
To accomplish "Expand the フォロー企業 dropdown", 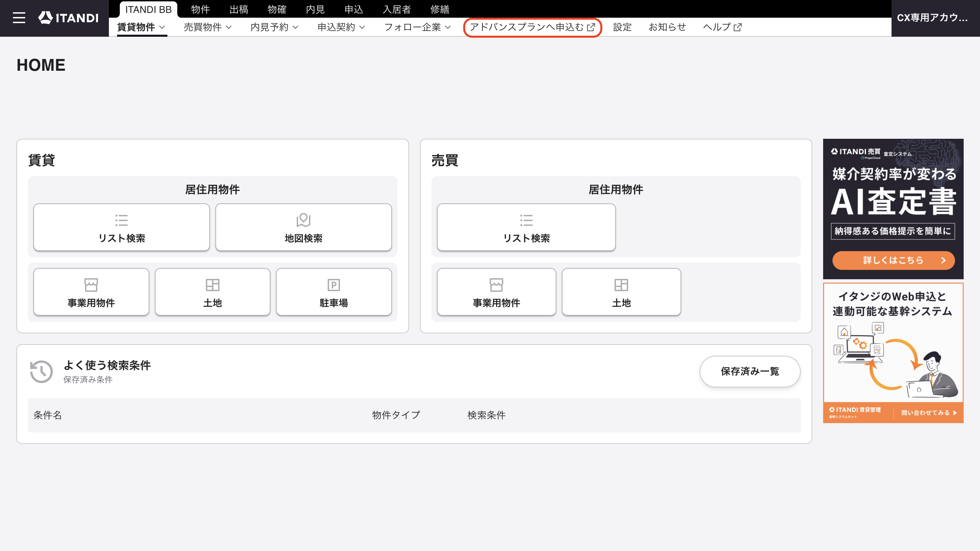I will tap(417, 27).
